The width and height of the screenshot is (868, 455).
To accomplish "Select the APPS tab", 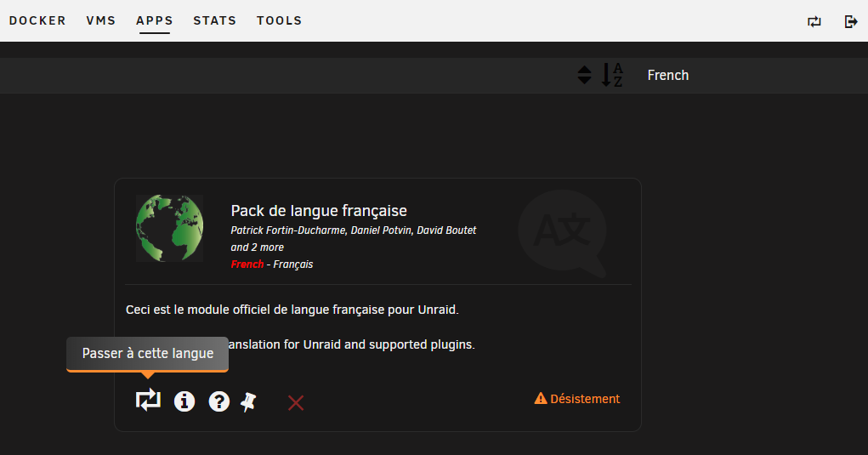I will click(x=155, y=20).
